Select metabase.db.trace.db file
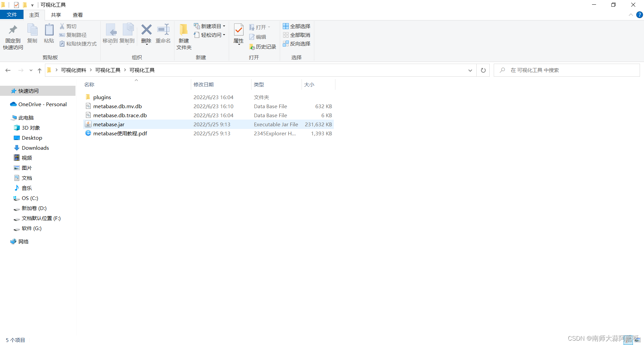 [208, 115]
